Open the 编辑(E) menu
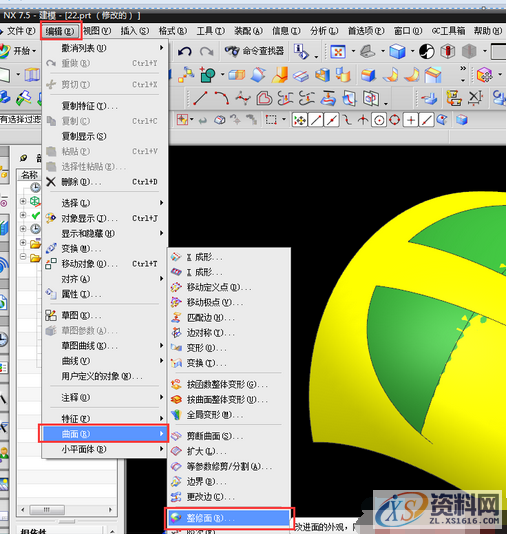Screen dimensions: 507x534 (60, 31)
